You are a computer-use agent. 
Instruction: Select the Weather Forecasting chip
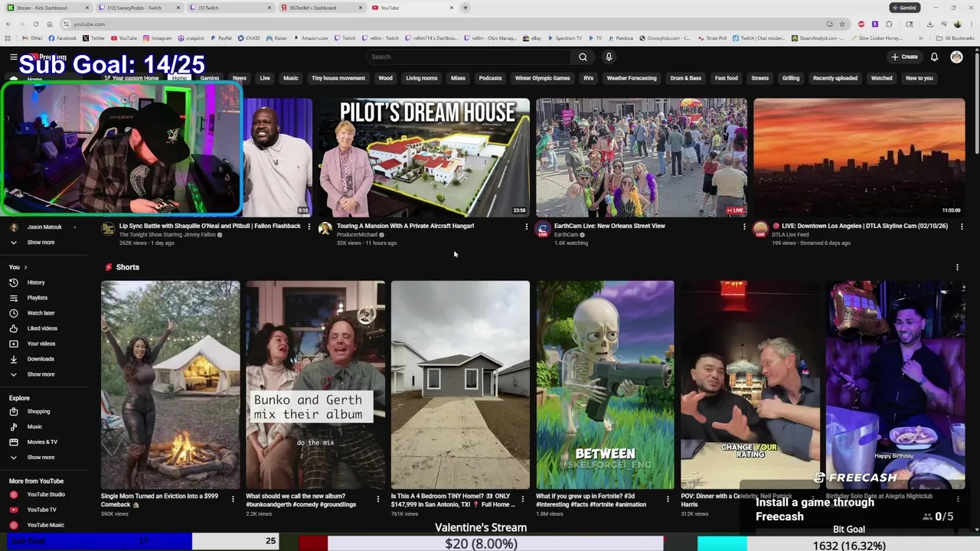click(x=632, y=78)
